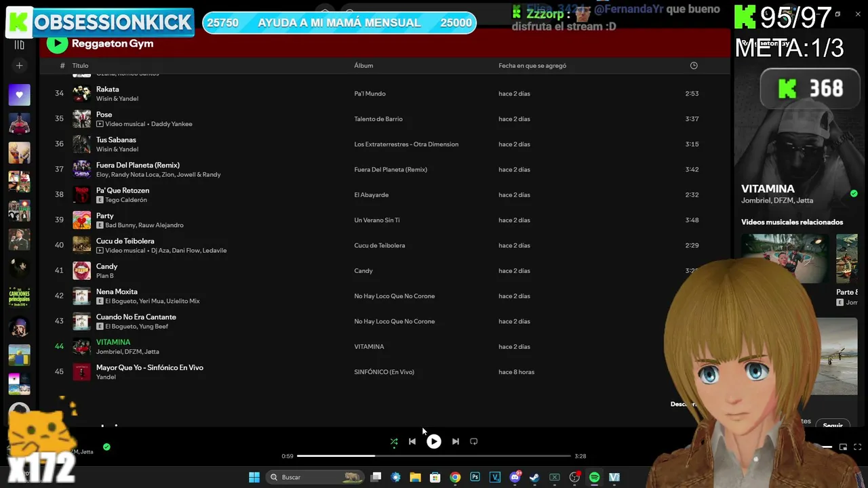The width and height of the screenshot is (868, 488).
Task: Open the album Pa'l Mundo
Action: point(370,94)
